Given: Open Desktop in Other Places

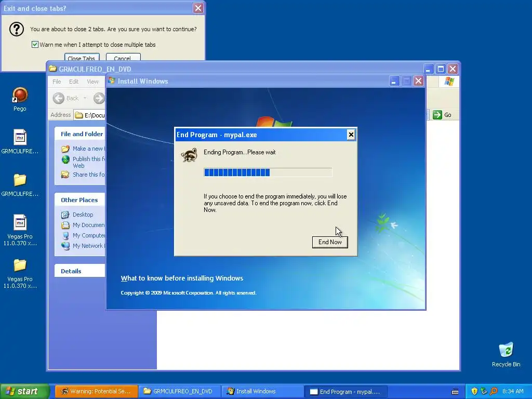Looking at the screenshot, I should click(x=77, y=215).
